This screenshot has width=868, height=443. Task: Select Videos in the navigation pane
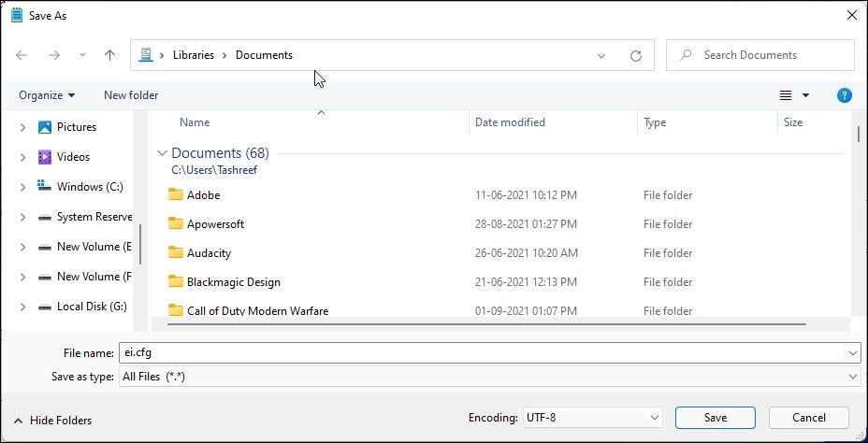pos(73,157)
